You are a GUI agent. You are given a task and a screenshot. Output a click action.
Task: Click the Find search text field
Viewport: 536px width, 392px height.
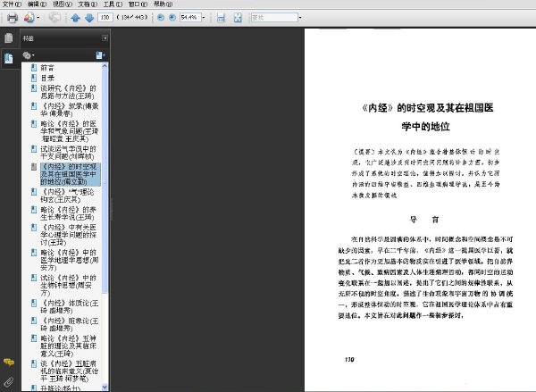pyautogui.click(x=274, y=18)
